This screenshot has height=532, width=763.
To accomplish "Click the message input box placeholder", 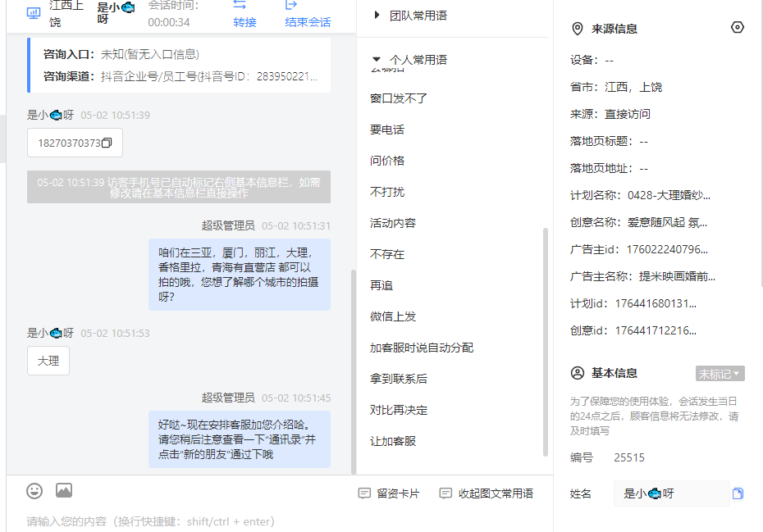I will pos(151,522).
